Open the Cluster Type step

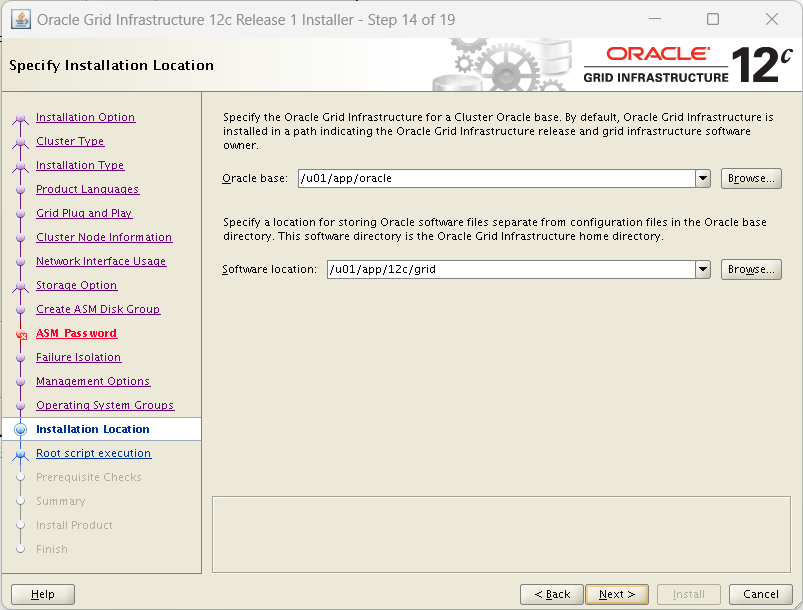[70, 141]
